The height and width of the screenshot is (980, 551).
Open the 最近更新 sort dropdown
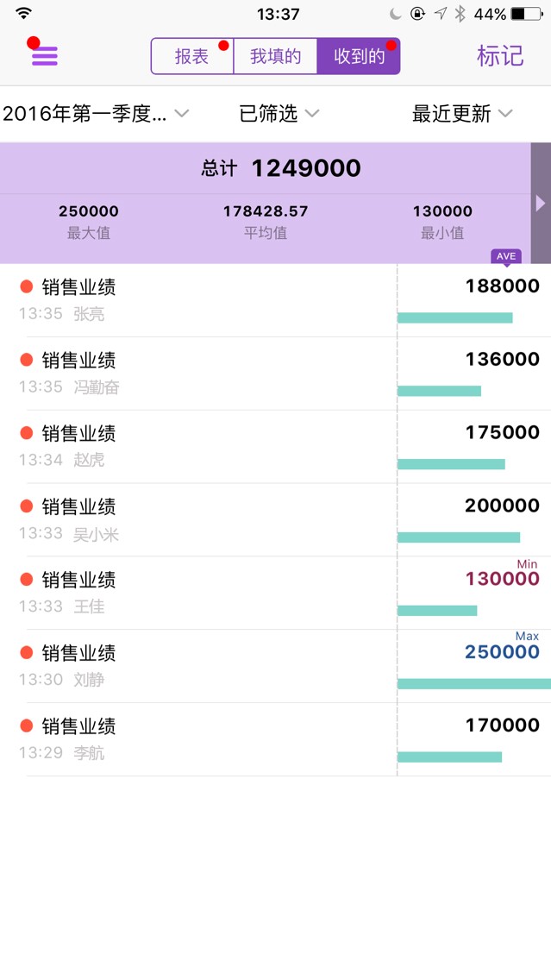coord(462,114)
